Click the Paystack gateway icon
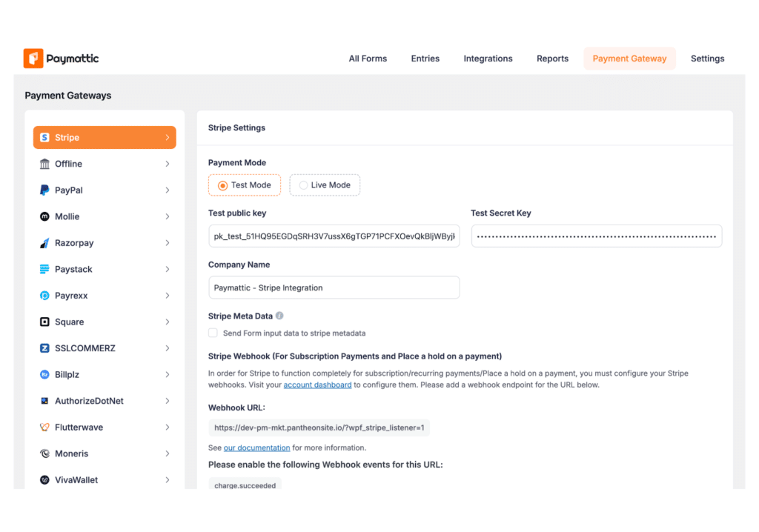 44,269
